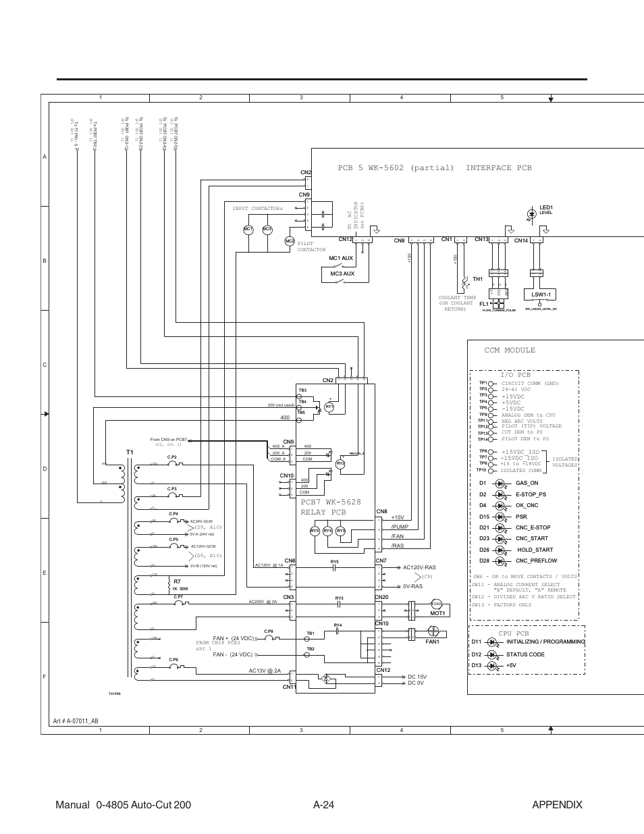Click the page number A-24
The height and width of the screenshot is (834, 644).
pyautogui.click(x=323, y=804)
